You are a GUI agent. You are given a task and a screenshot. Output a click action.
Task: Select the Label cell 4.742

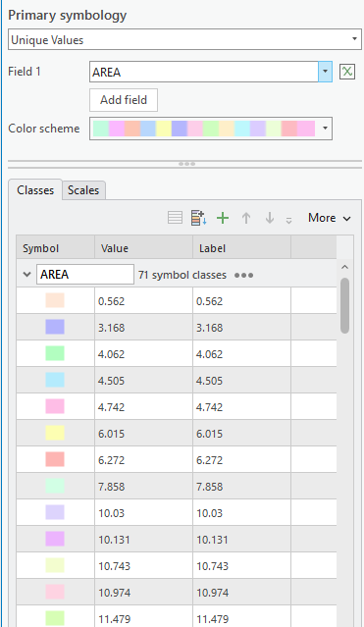[x=241, y=406]
